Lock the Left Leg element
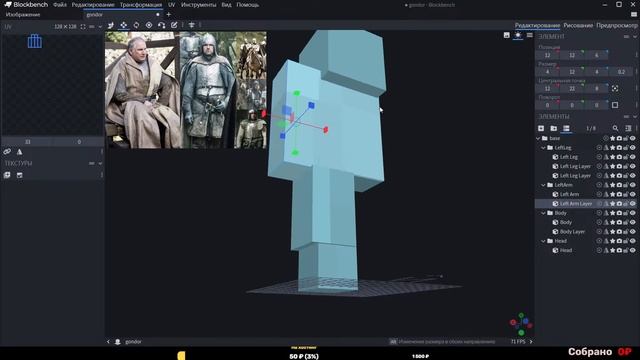This screenshot has height=360, width=640. pos(626,157)
